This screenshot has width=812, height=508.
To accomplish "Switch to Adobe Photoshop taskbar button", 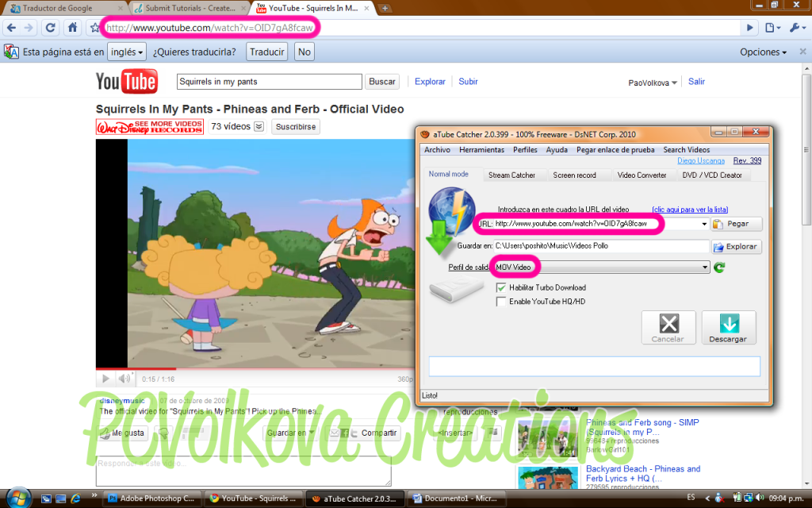I will (x=151, y=498).
